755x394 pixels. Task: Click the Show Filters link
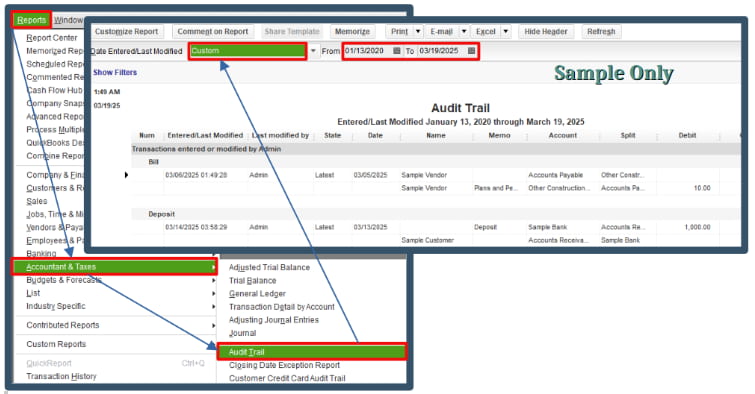coord(115,72)
